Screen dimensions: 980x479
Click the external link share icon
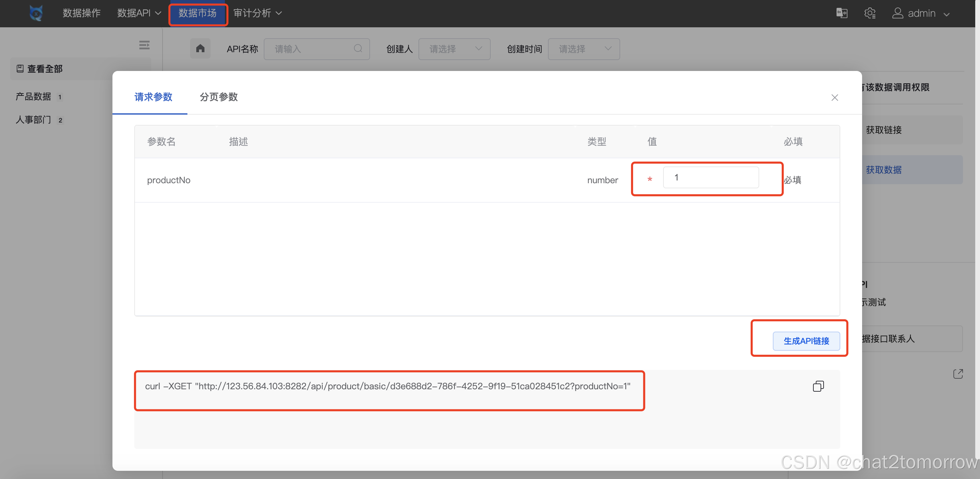pos(958,374)
